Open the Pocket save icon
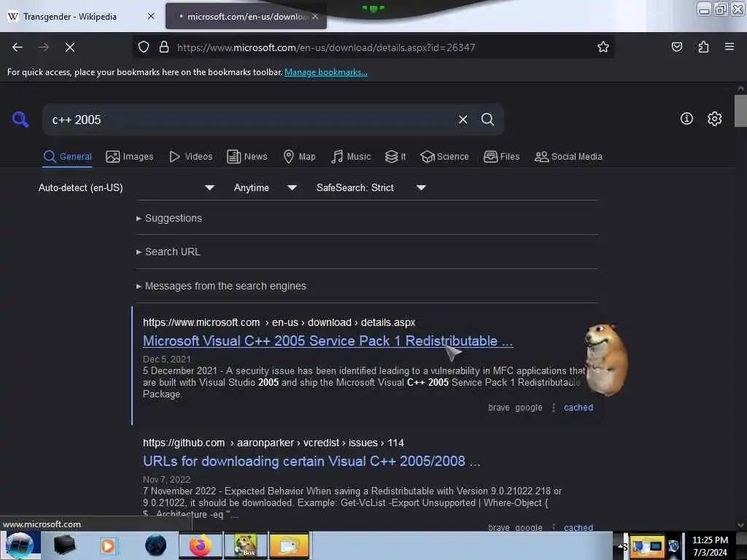The image size is (747, 560). pyautogui.click(x=676, y=47)
